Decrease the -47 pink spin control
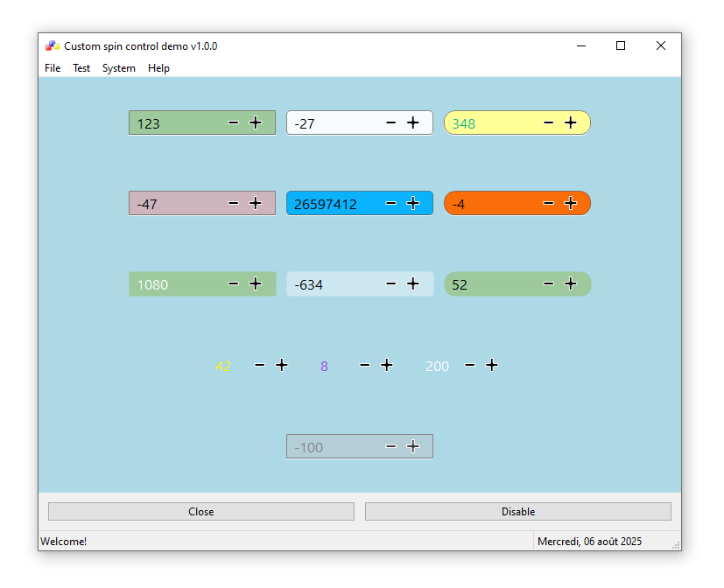 (234, 204)
